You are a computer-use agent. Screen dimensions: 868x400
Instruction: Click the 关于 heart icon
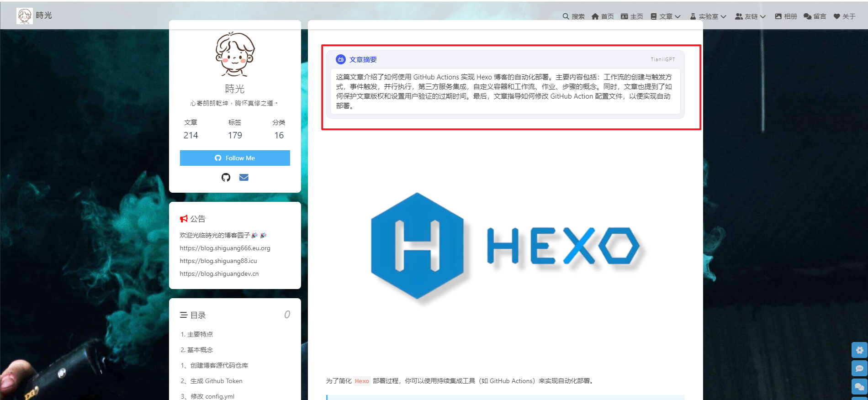837,16
